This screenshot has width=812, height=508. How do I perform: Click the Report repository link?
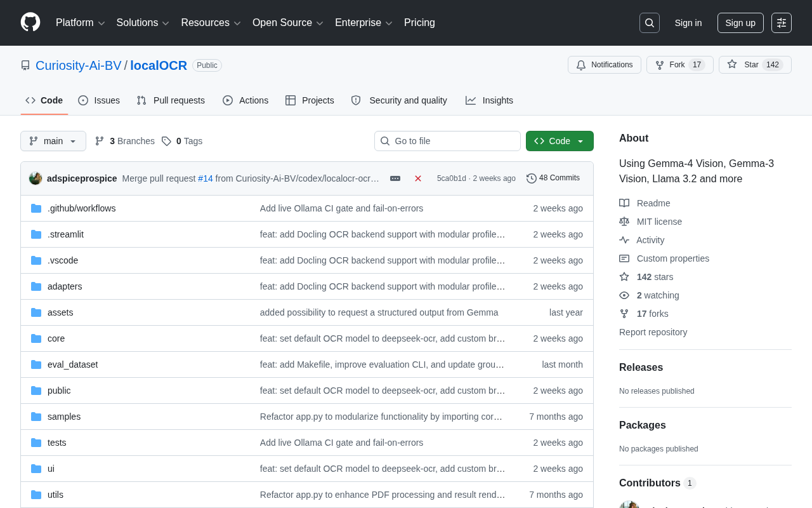653,332
